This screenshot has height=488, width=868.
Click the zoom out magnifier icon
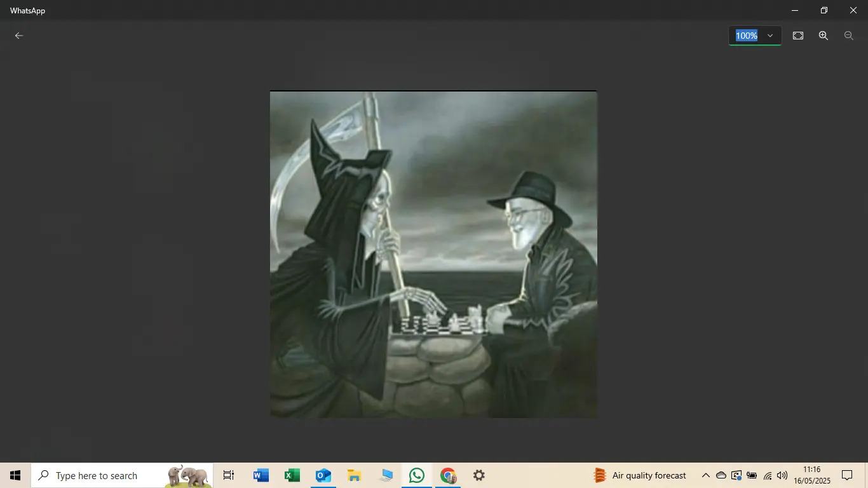click(848, 36)
